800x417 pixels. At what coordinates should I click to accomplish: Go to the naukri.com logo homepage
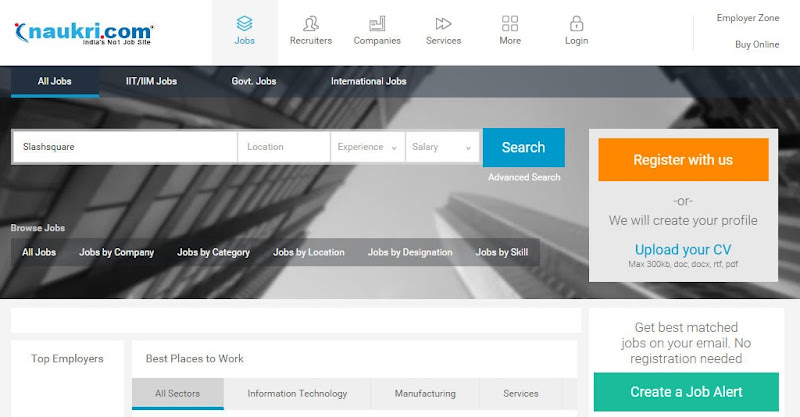[84, 33]
